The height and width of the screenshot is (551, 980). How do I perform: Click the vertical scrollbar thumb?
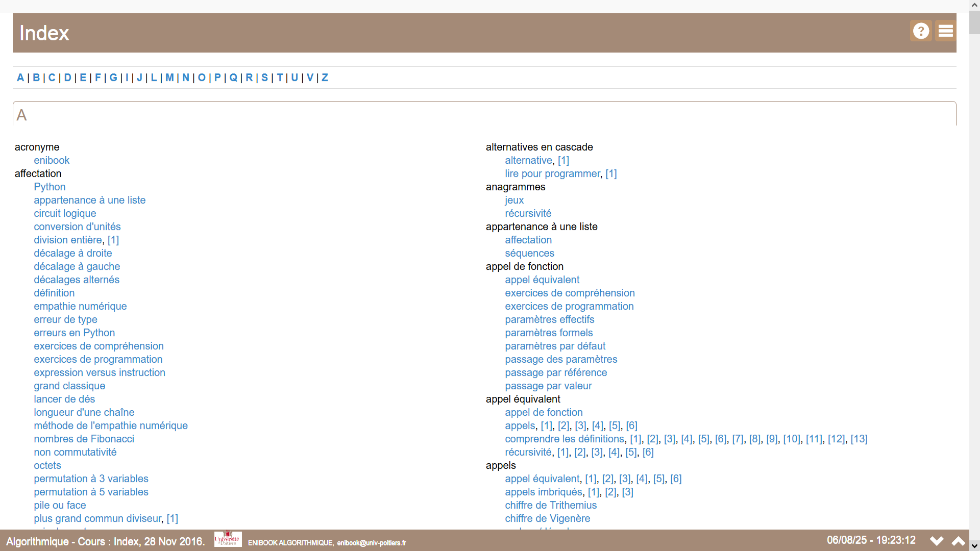tap(974, 23)
